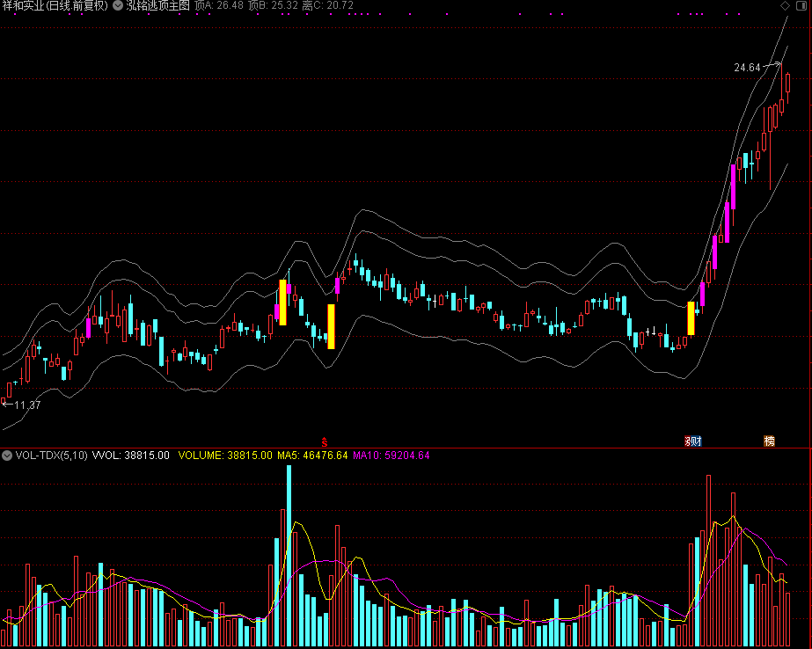Click the 顶B: 25.32 value
812x649 pixels.
[x=273, y=5]
